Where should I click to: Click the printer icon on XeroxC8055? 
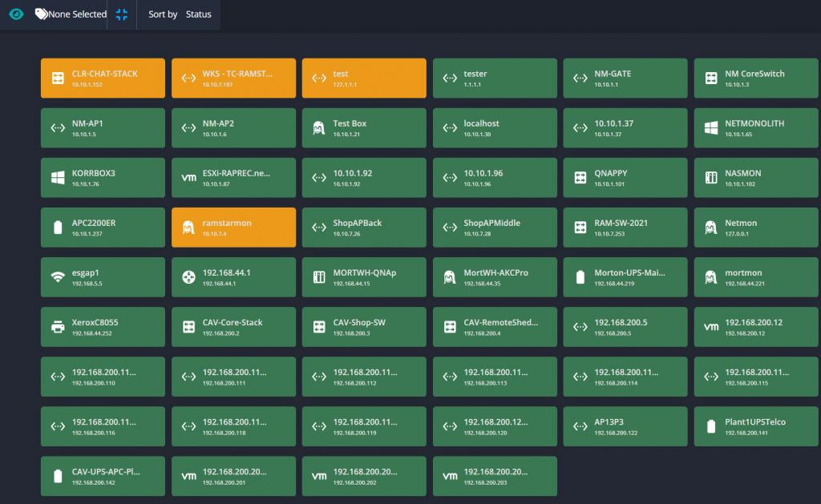pos(58,327)
